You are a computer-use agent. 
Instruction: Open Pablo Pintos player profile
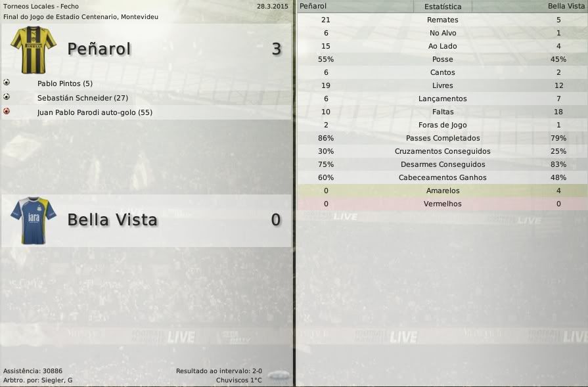[65, 83]
